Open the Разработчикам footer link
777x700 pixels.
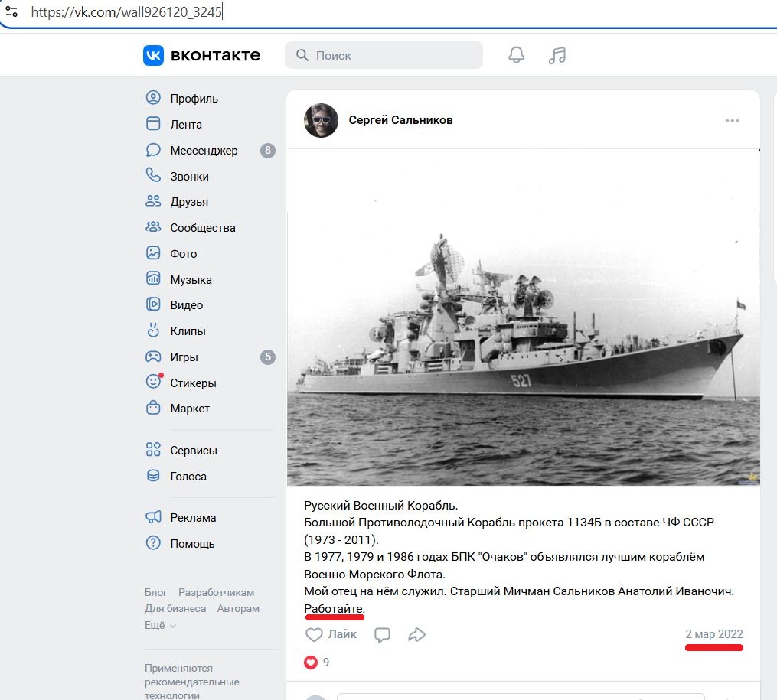point(216,592)
